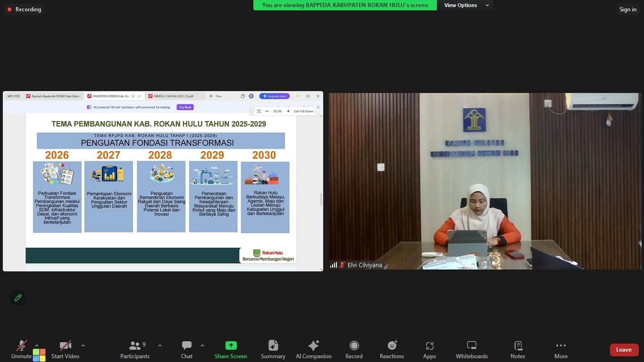The image size is (644, 362).
Task: Open Reactions menu
Action: point(392,350)
